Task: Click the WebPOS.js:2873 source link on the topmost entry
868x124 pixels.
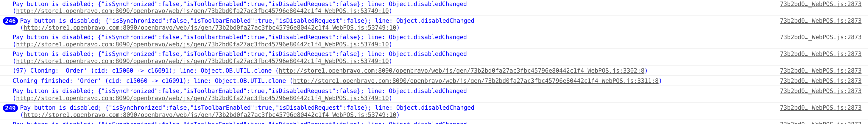Action: (x=820, y=4)
